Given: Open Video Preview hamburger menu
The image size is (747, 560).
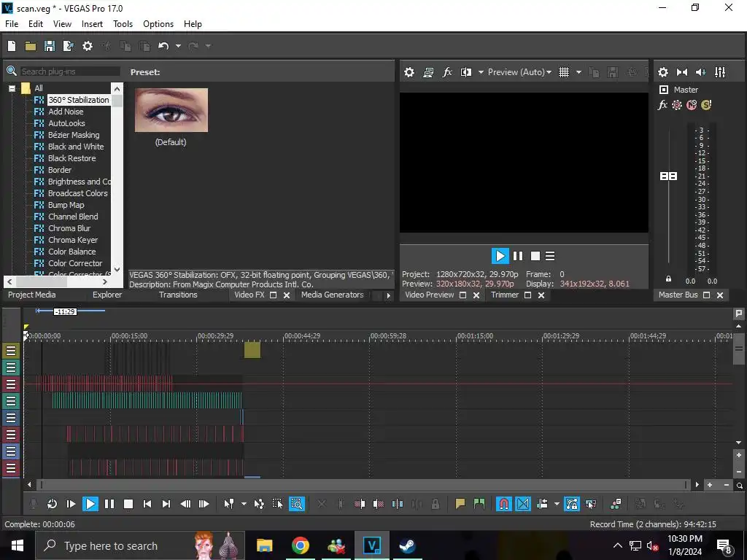Looking at the screenshot, I should (550, 256).
